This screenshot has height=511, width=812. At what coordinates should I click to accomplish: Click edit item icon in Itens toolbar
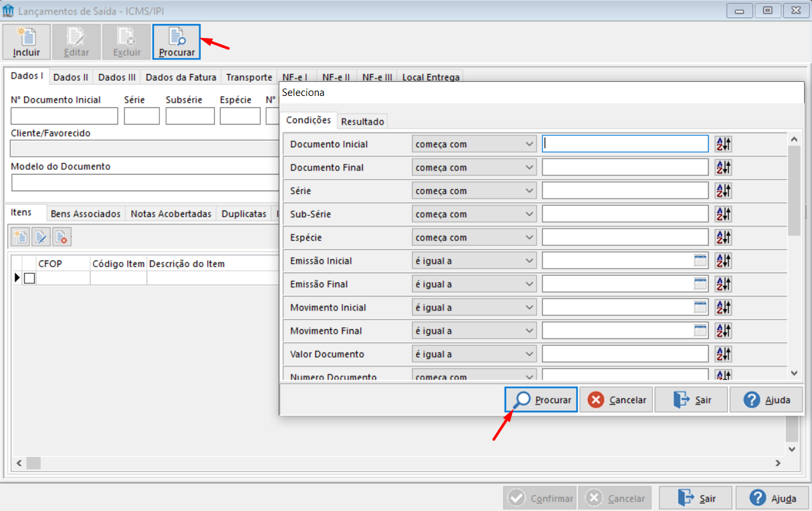(41, 236)
